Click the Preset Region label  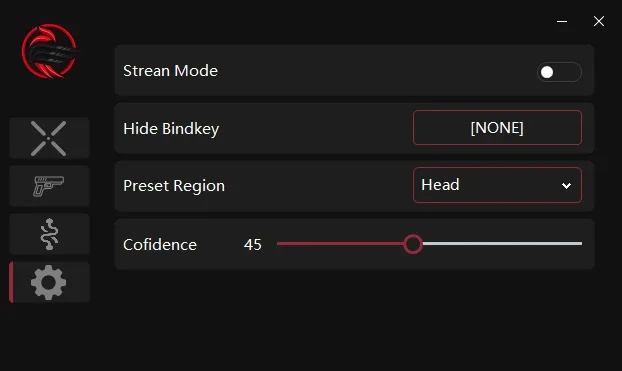click(x=174, y=186)
